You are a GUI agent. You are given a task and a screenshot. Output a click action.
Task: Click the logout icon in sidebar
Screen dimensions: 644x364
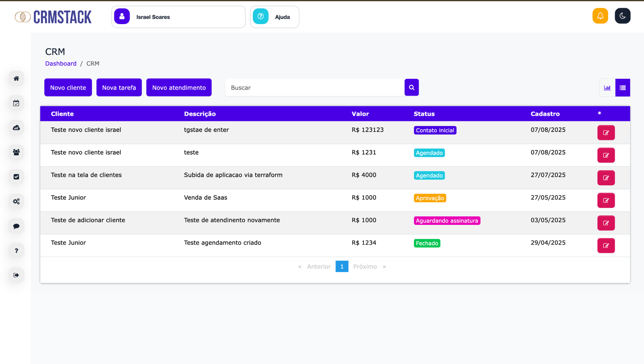[x=16, y=275]
